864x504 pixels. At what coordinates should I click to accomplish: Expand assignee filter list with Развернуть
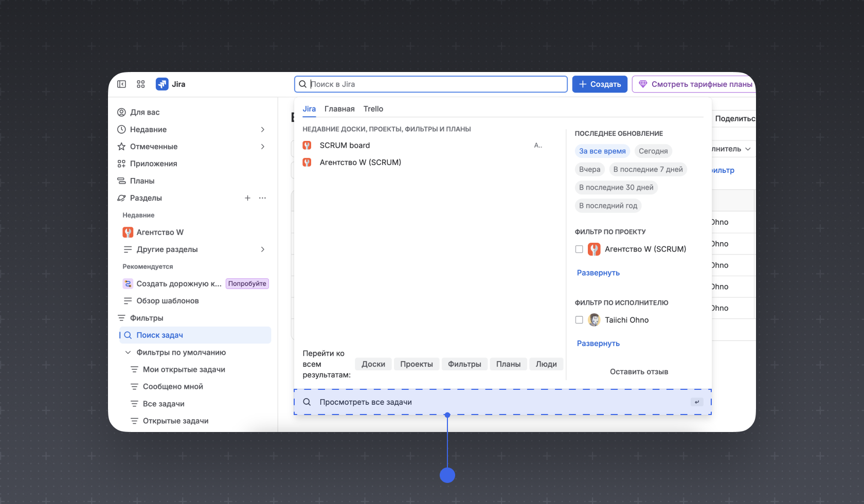[598, 344]
